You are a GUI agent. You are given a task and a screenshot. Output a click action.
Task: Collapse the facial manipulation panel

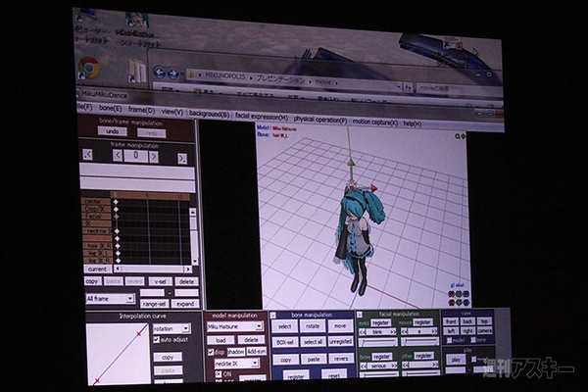coord(359,315)
